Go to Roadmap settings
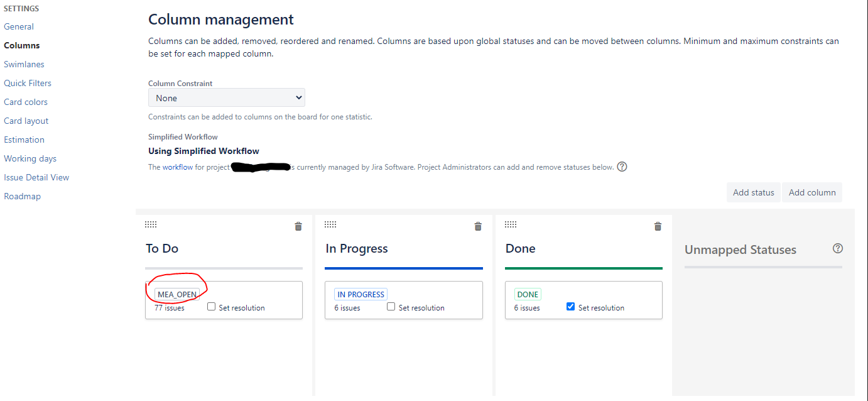 click(x=22, y=196)
